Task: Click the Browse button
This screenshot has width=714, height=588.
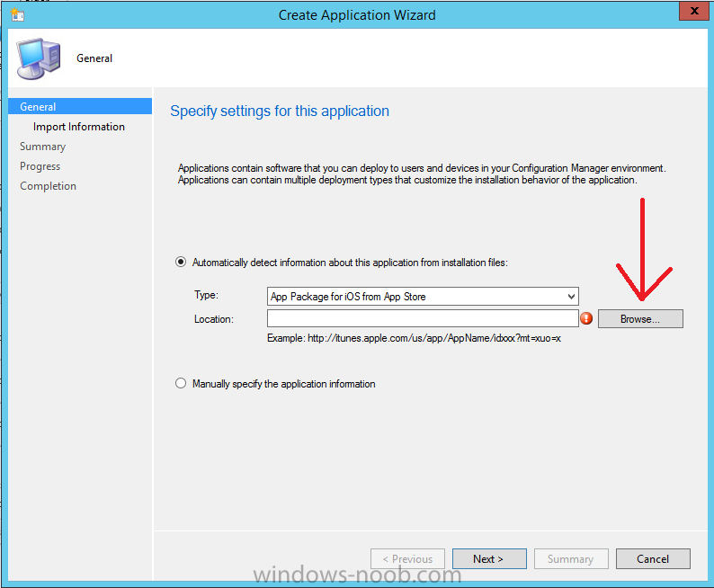Action: point(640,318)
